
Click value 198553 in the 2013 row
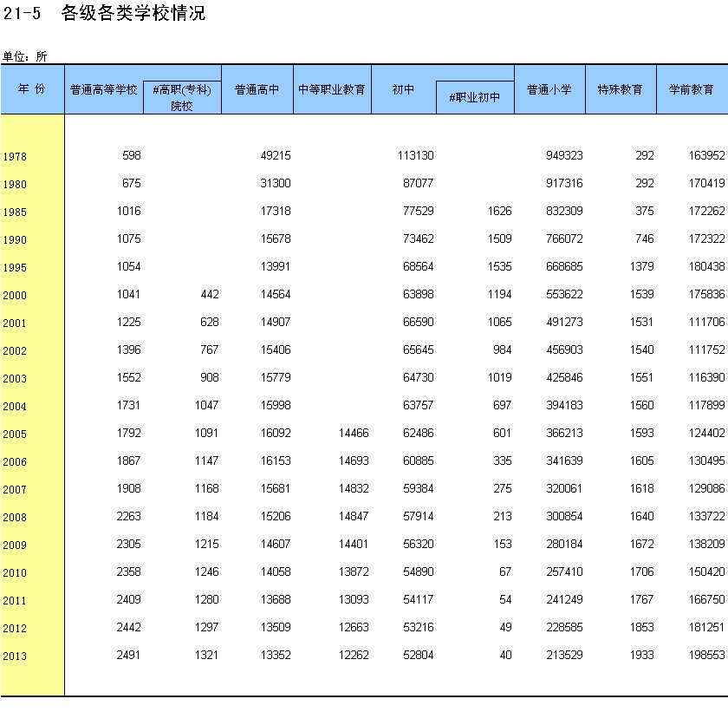coord(706,656)
